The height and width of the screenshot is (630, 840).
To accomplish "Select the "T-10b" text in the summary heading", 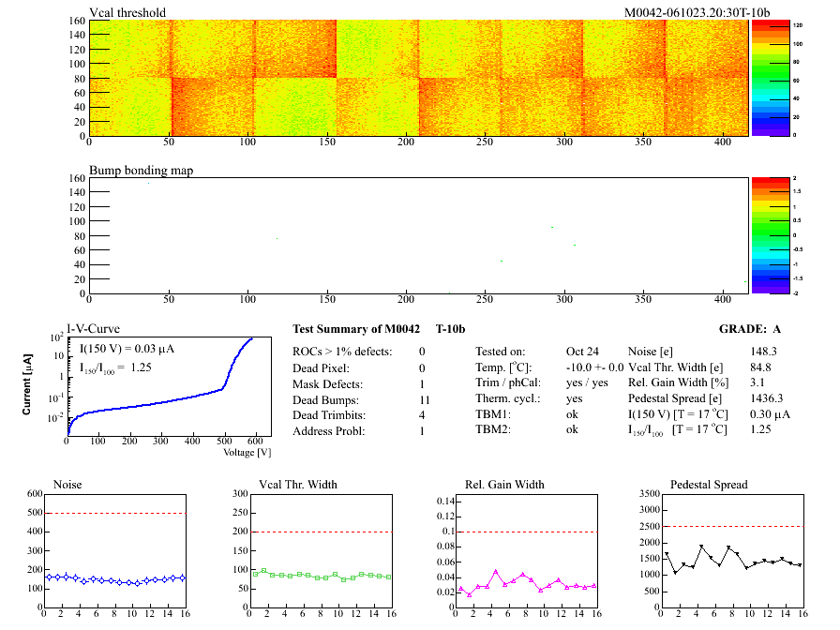I will tap(451, 329).
